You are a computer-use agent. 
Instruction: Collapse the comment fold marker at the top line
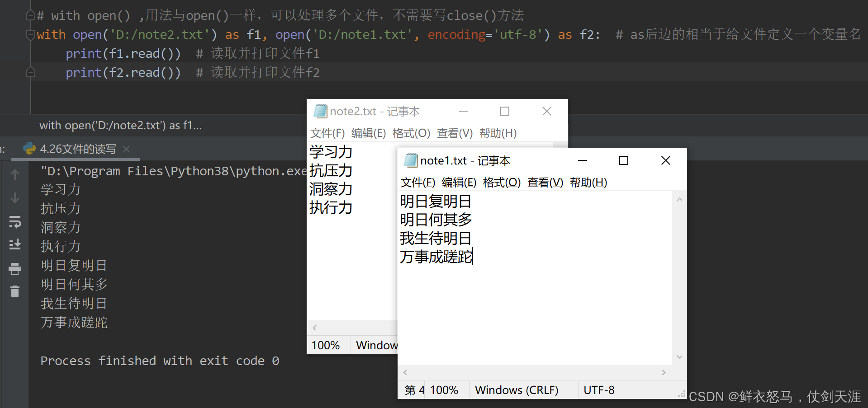(31, 16)
